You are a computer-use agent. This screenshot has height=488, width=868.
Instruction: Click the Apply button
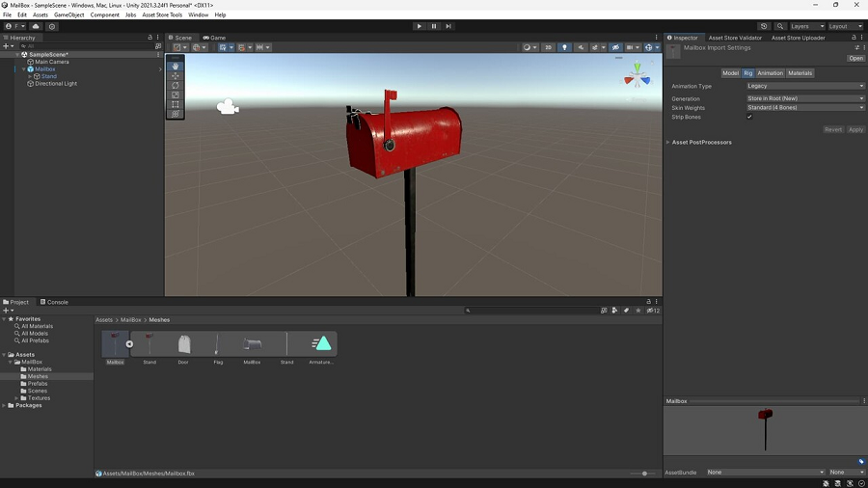click(855, 129)
